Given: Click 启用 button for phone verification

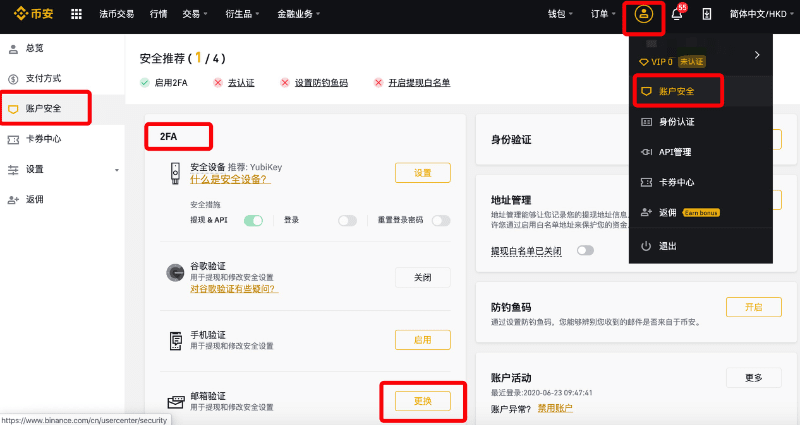Looking at the screenshot, I should (x=423, y=340).
